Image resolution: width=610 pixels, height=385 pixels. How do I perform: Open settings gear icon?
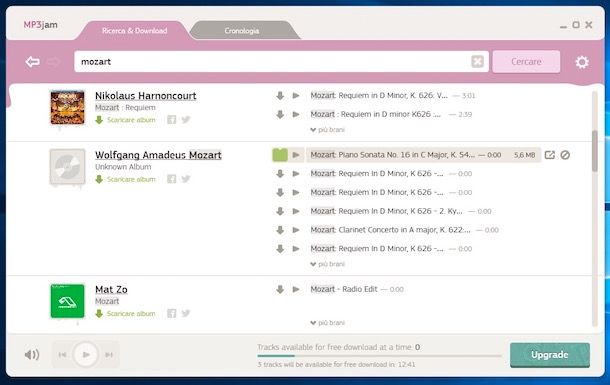click(x=582, y=62)
